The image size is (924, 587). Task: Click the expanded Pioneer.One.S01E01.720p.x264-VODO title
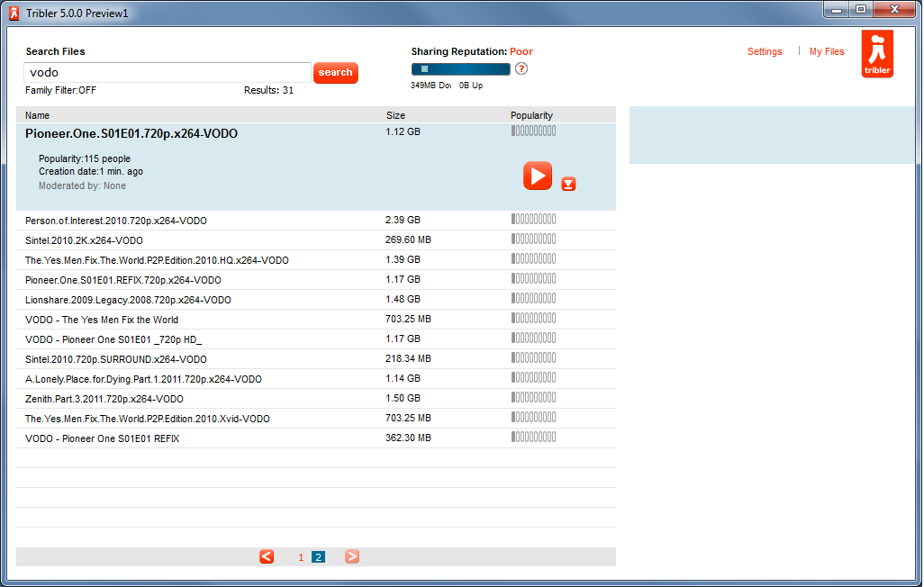tap(131, 134)
